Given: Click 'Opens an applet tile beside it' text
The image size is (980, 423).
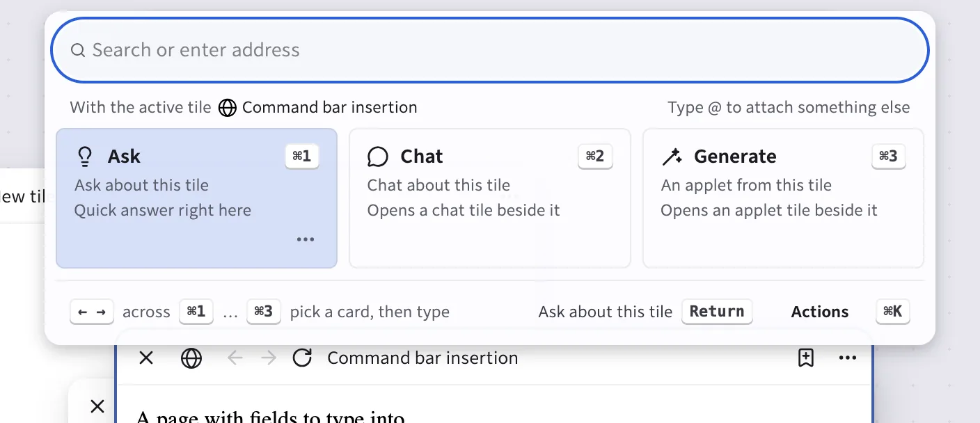Looking at the screenshot, I should pos(769,210).
